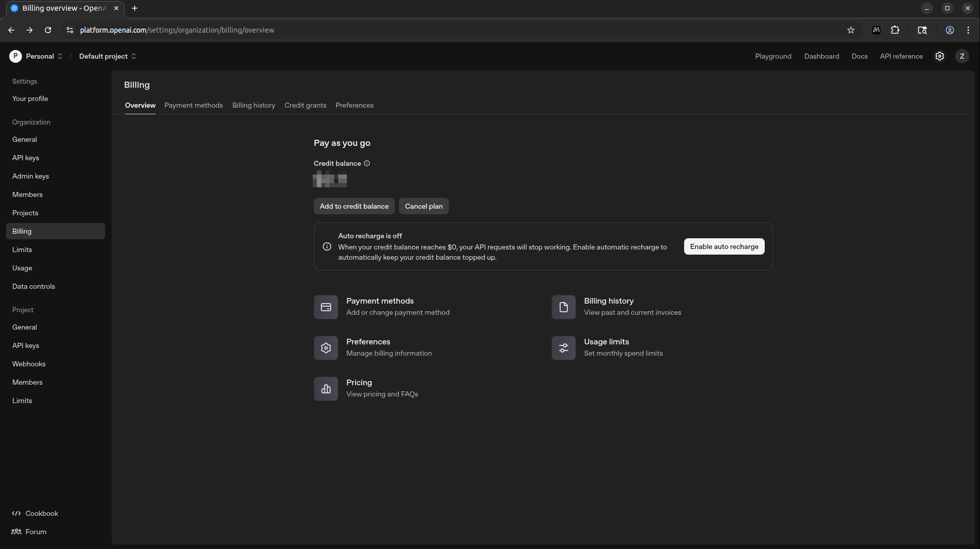Open the Playground link
Viewport: 980px width, 549px height.
(x=773, y=56)
